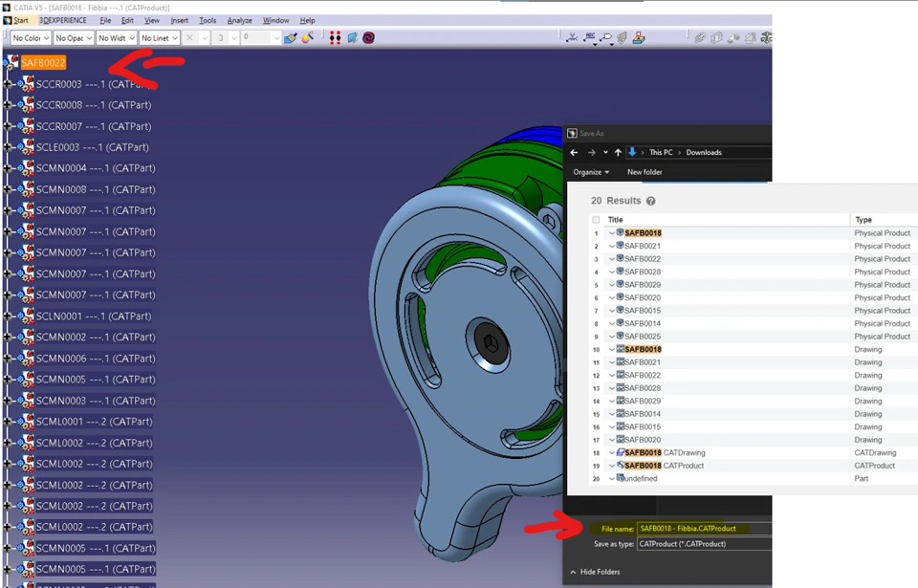
Task: Open recent locations dropdown in Save As
Action: tap(605, 152)
